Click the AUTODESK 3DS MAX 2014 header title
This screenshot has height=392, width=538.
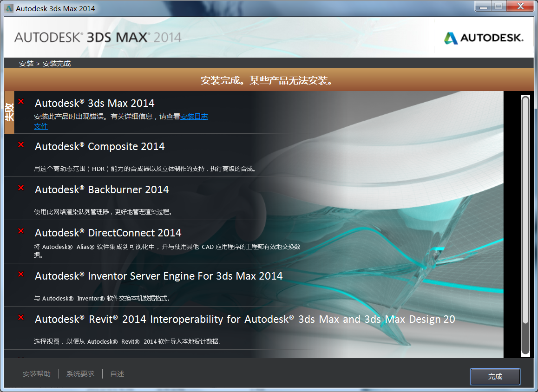[x=98, y=37]
